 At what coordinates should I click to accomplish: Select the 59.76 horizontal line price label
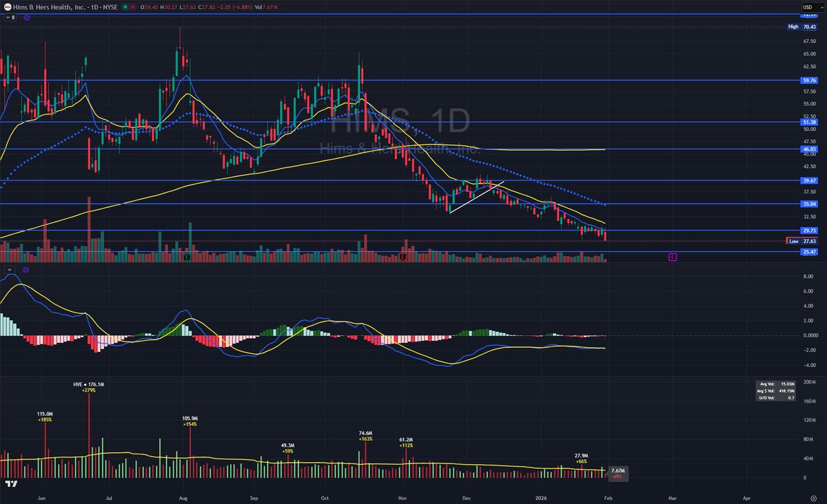coord(810,80)
